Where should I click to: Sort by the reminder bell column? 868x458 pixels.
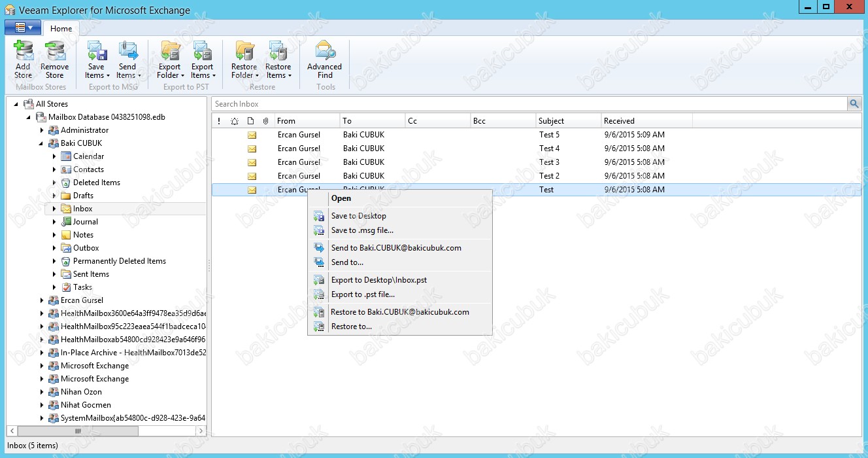235,121
